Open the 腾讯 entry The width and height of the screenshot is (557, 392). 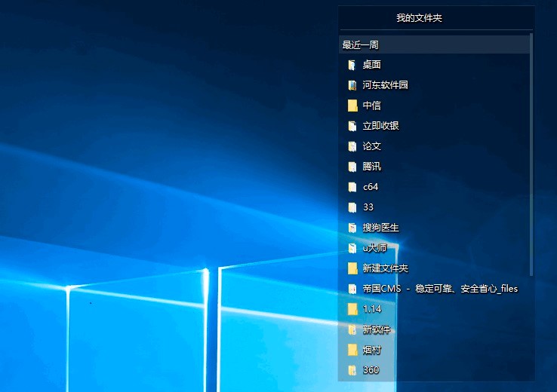point(372,167)
